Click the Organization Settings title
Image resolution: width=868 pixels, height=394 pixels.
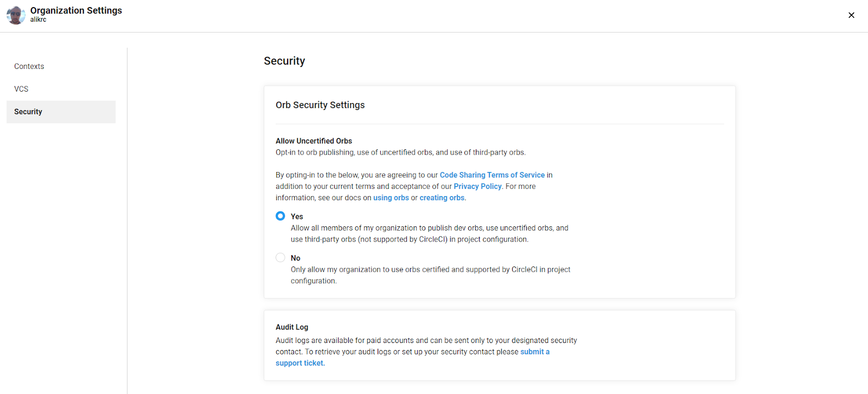(76, 10)
